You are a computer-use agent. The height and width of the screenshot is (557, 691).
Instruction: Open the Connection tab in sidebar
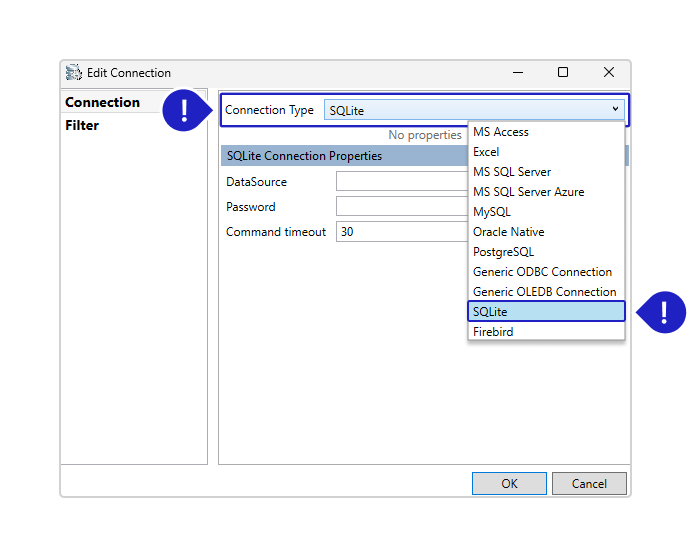point(102,102)
